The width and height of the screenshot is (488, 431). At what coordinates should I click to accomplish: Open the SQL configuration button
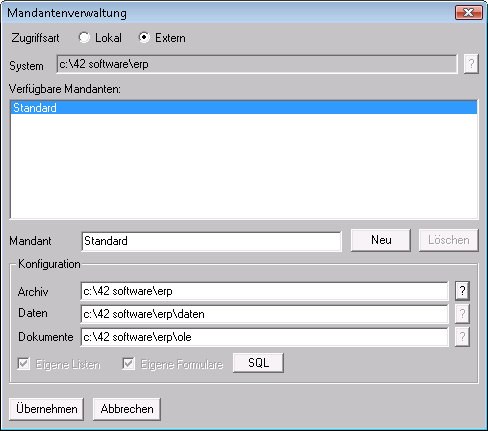258,363
